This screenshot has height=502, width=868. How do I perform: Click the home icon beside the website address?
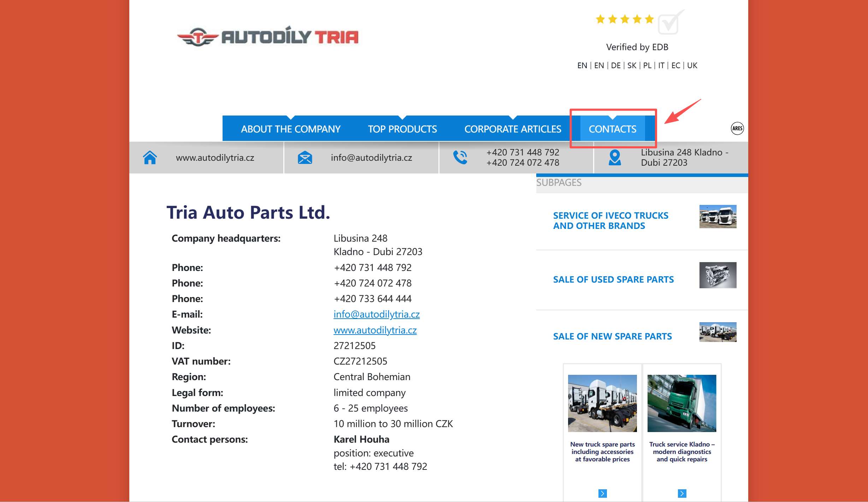coord(150,158)
